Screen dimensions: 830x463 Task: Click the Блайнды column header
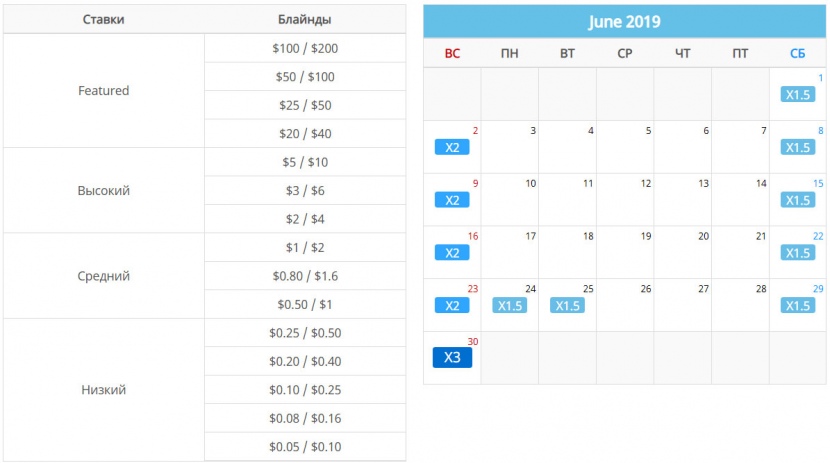pyautogui.click(x=305, y=19)
